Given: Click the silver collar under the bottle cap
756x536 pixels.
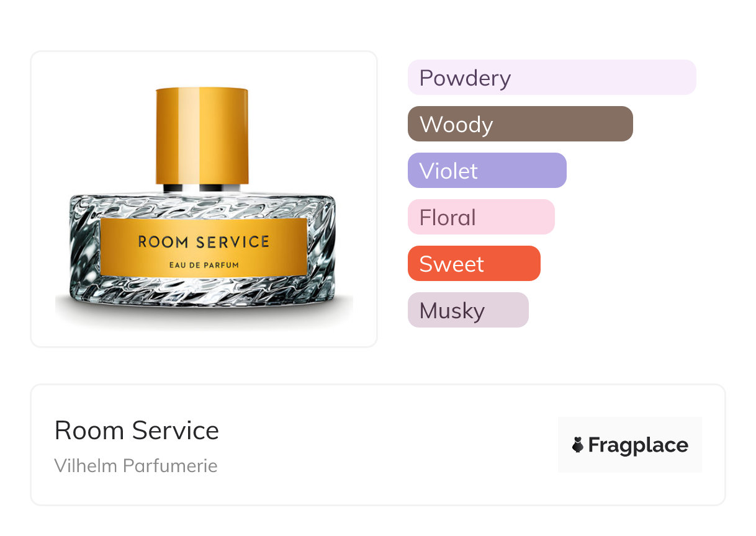Looking at the screenshot, I should (202, 188).
